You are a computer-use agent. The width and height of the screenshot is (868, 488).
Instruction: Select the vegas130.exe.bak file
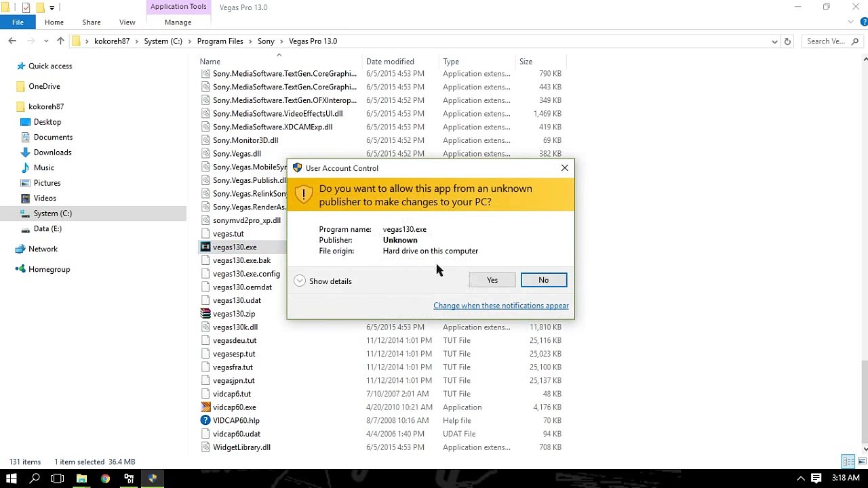click(x=241, y=261)
